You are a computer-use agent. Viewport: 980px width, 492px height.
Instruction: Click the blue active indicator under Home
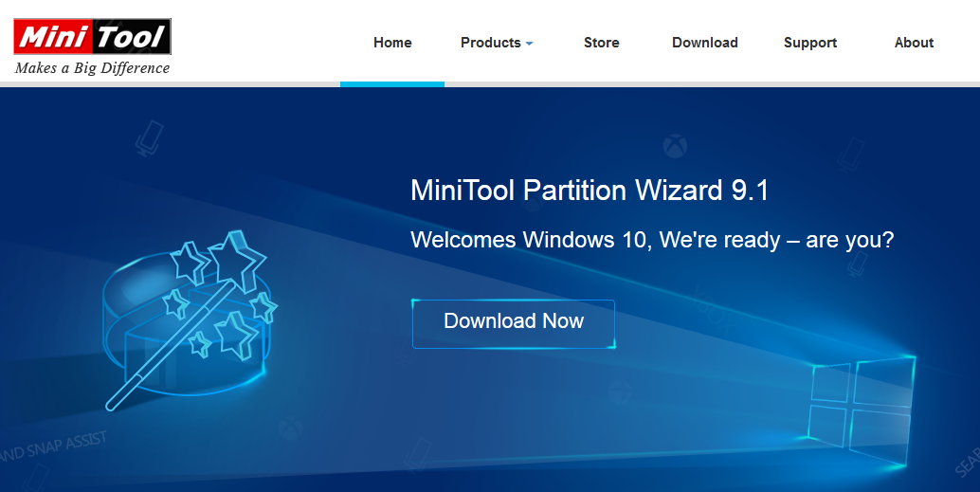pos(392,83)
